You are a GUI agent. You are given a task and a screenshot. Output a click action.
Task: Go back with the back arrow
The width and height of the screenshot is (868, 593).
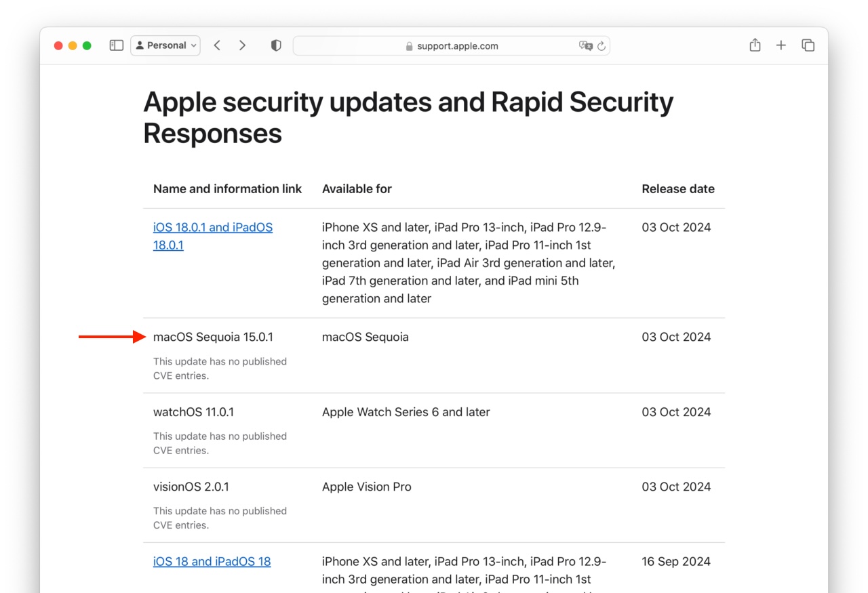(217, 45)
